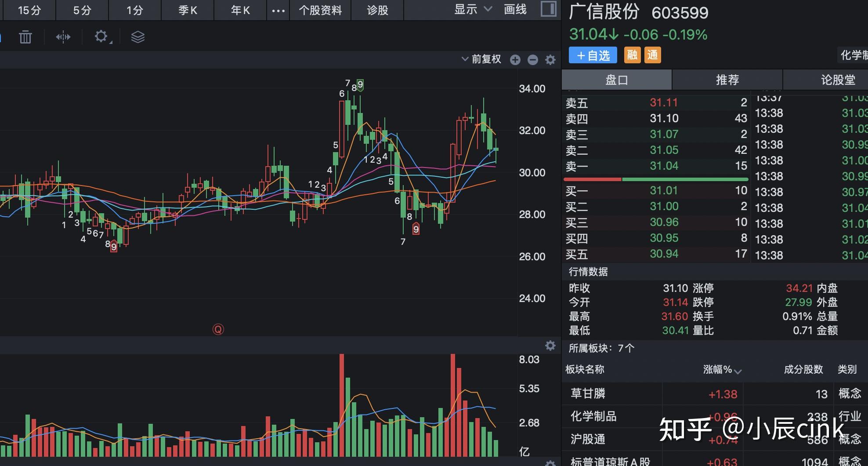Viewport: 868px width, 466px height.
Task: Open more periods via the ellipsis
Action: coord(278,11)
